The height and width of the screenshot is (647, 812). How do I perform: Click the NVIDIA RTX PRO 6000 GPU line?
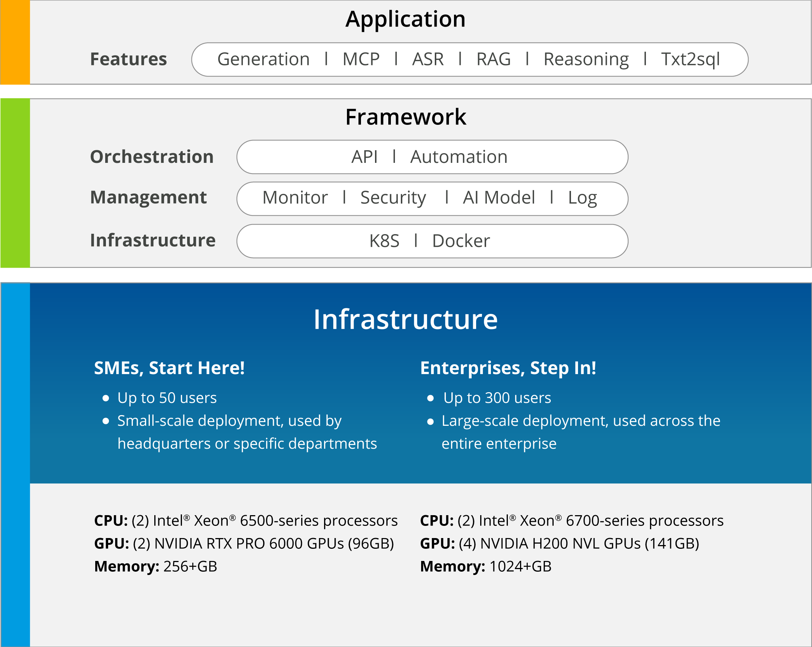(244, 544)
